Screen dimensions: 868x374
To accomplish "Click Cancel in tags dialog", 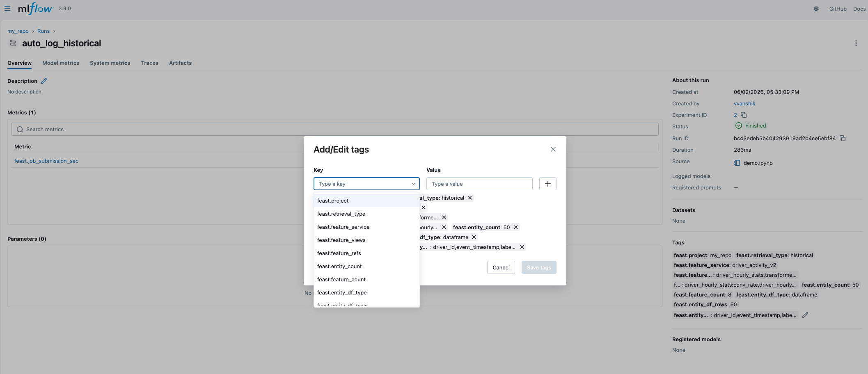I will [501, 267].
